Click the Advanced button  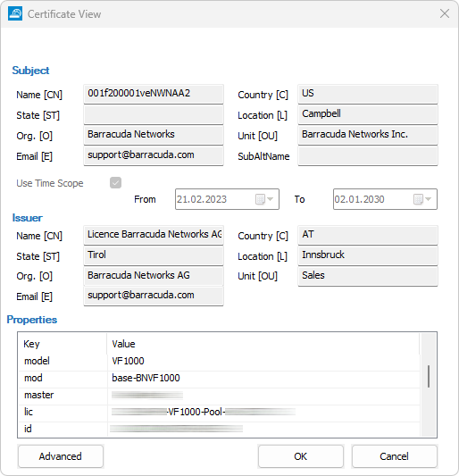[x=61, y=456]
